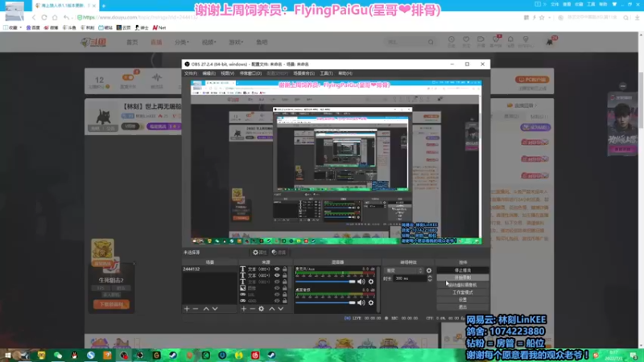Open desktop audio settings gear
The height and width of the screenshot is (362, 644).
371,302
